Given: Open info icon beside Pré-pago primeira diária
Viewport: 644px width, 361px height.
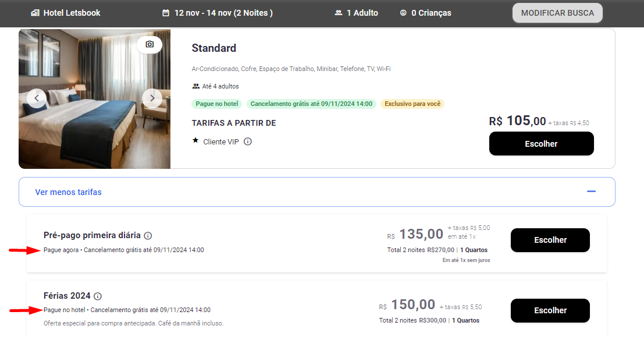Looking at the screenshot, I should coord(148,236).
